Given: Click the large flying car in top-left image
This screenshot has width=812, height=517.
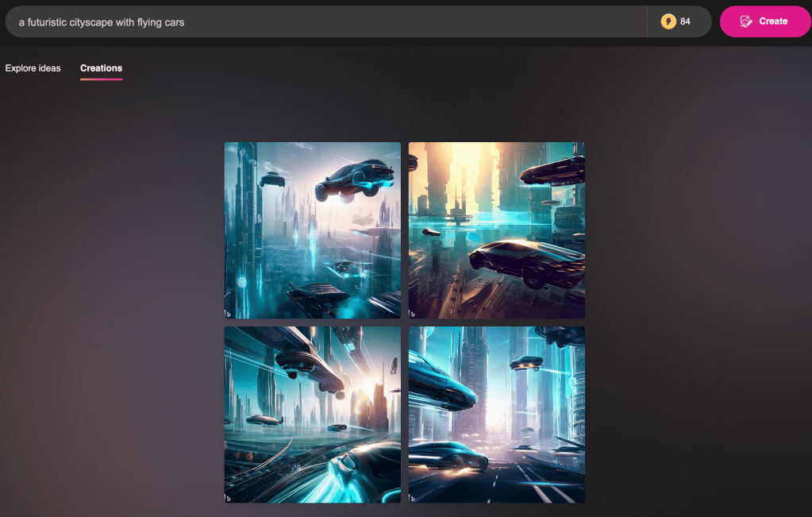Looking at the screenshot, I should coord(354,182).
